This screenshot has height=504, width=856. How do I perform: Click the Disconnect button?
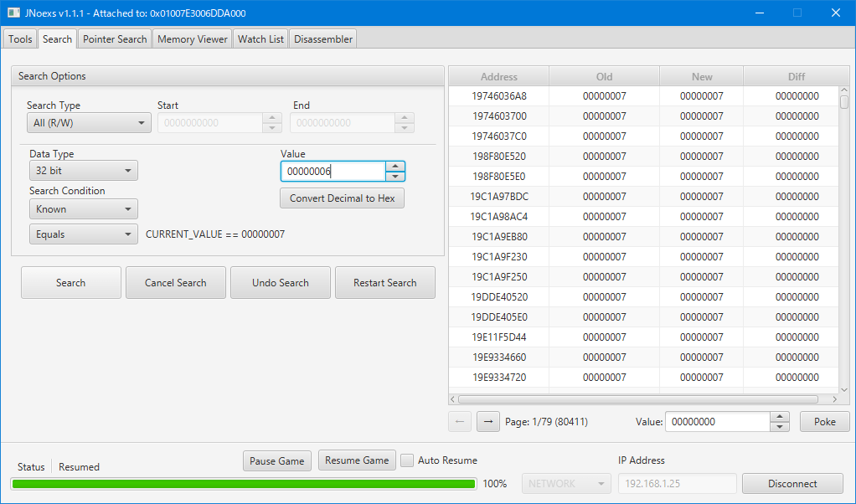tap(792, 483)
